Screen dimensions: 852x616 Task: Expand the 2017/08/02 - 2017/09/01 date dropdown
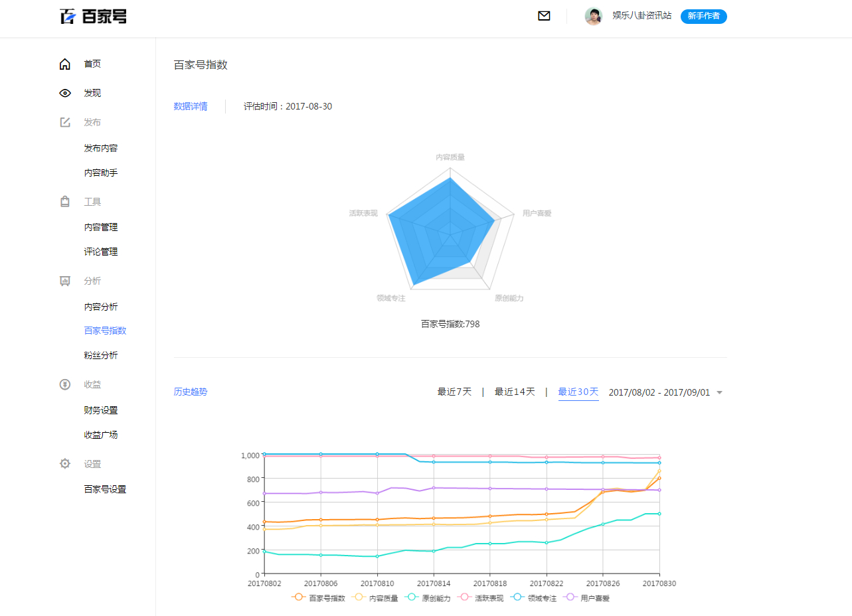pyautogui.click(x=665, y=392)
